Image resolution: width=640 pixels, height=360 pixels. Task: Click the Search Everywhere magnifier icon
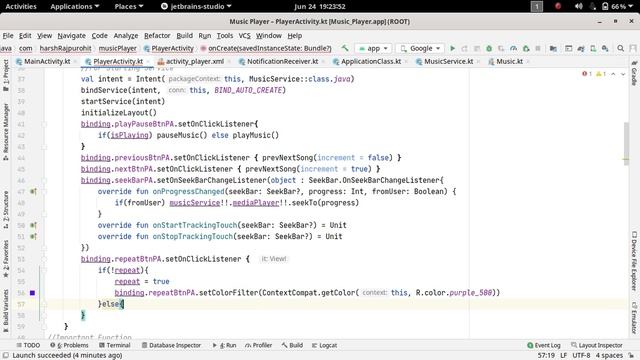pyautogui.click(x=620, y=48)
